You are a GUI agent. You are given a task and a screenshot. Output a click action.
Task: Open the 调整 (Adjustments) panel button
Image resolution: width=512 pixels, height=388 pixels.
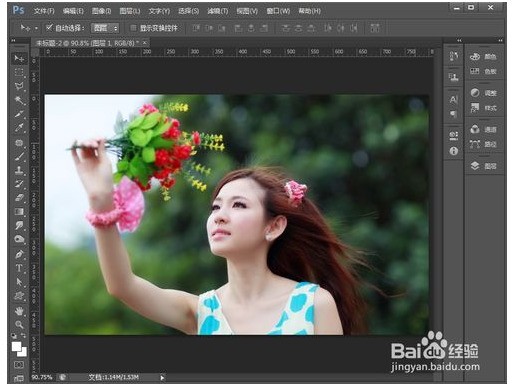tap(484, 93)
